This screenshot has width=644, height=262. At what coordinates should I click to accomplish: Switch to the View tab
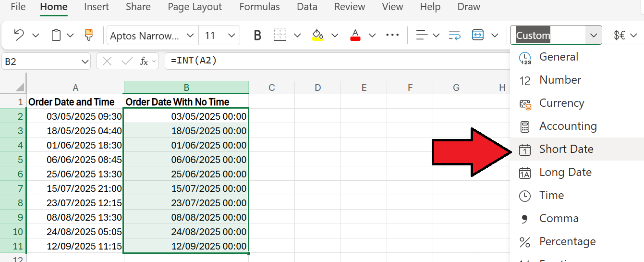coord(392,7)
